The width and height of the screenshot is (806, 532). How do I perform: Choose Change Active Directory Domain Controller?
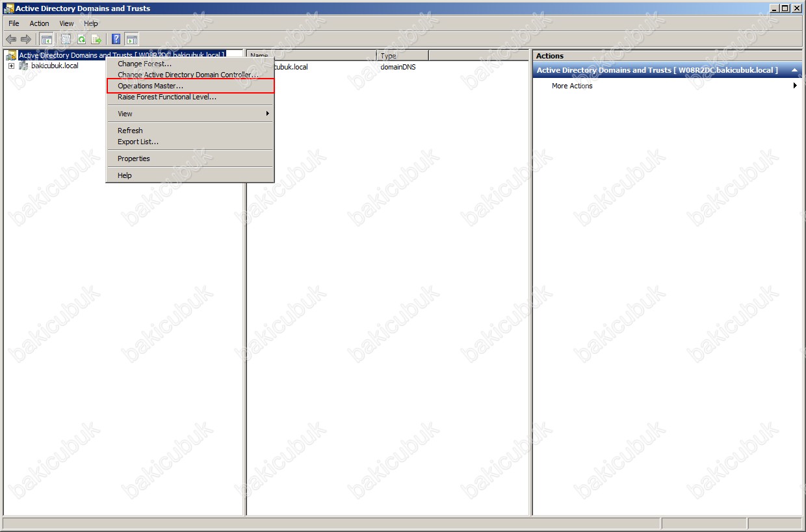coord(190,75)
